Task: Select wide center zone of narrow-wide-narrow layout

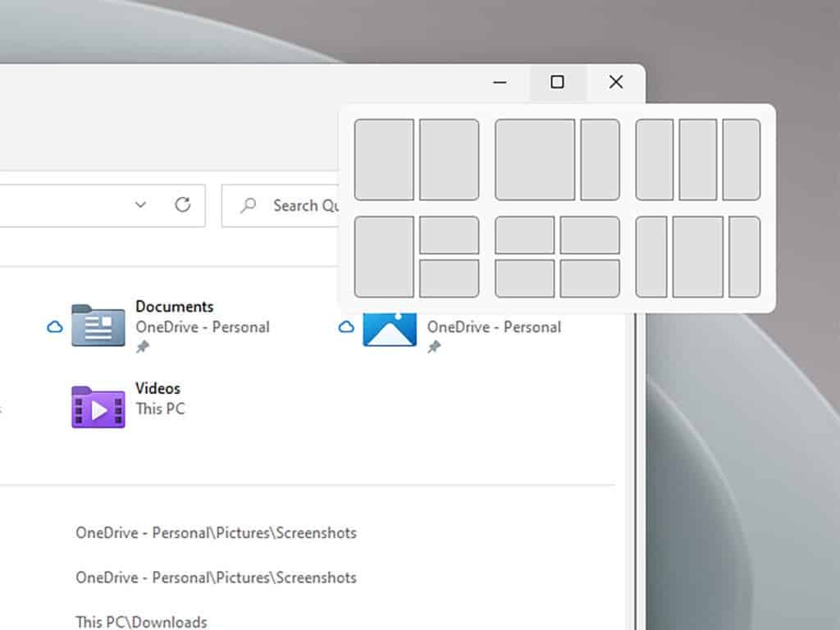Action: tap(697, 257)
